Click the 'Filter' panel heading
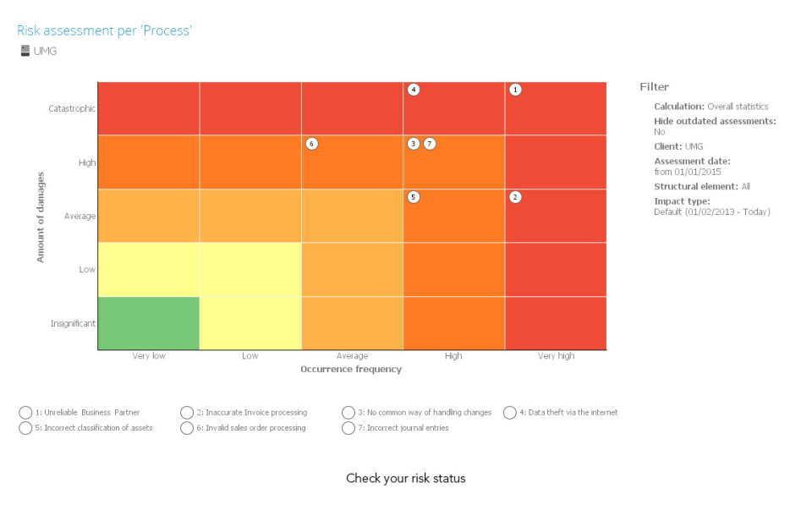 coord(654,87)
